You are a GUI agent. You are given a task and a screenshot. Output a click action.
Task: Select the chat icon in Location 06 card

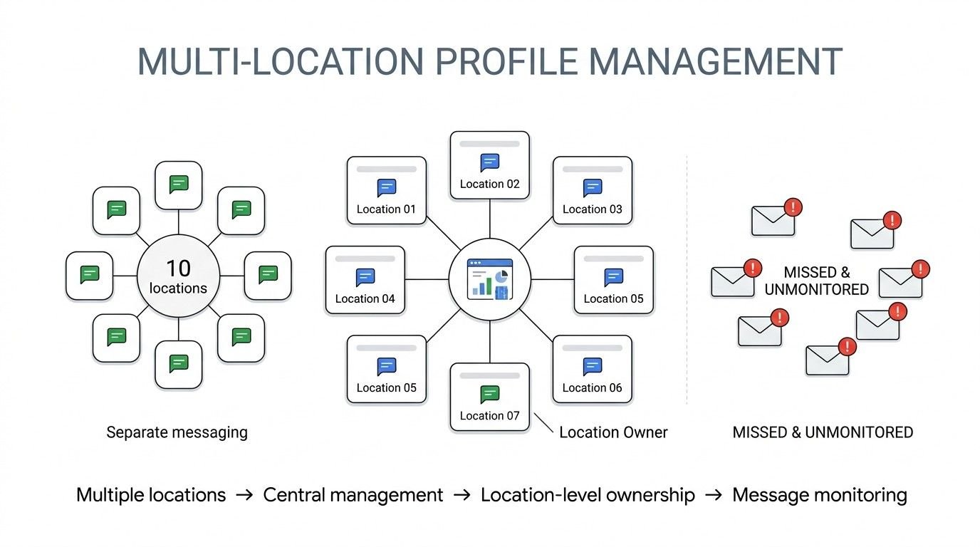click(x=593, y=367)
